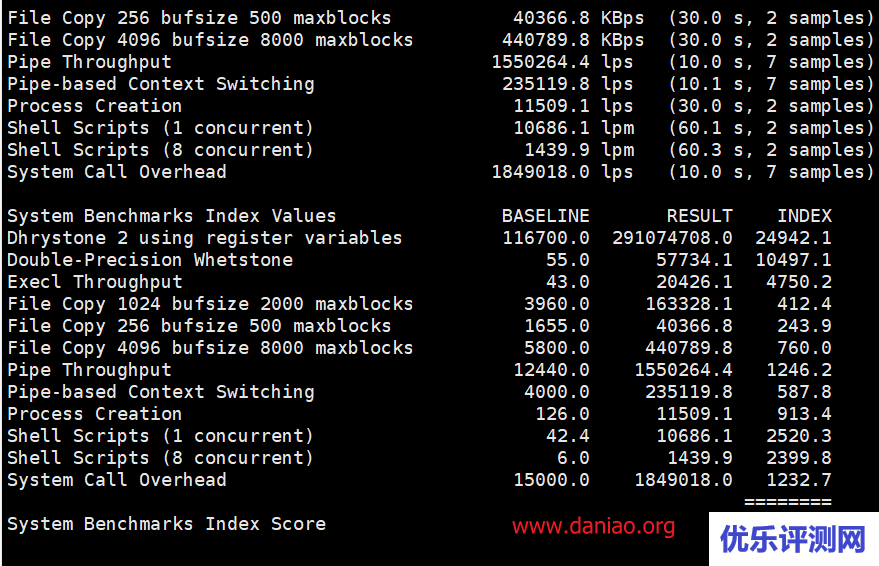Click the '10686.1 lpm' shell scripts reading

pos(573,128)
